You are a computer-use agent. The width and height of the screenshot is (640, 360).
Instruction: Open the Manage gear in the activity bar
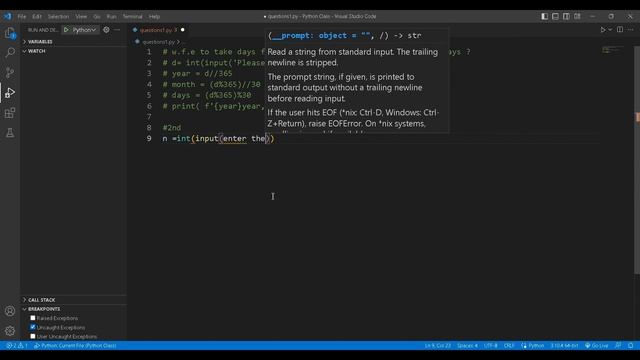point(10,331)
